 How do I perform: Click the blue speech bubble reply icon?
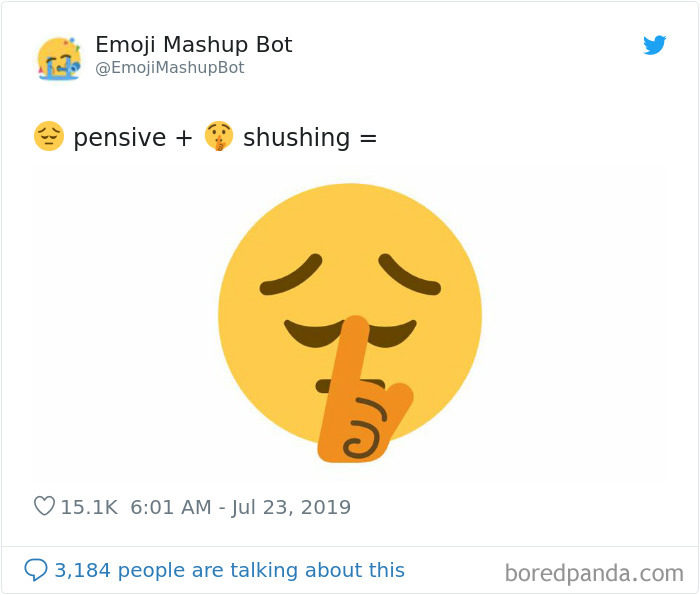[x=36, y=570]
